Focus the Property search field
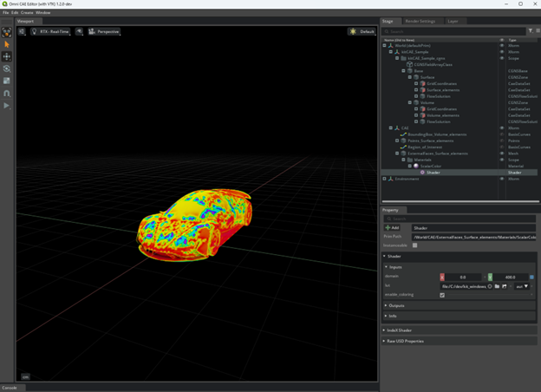The height and width of the screenshot is (392, 541). click(460, 219)
